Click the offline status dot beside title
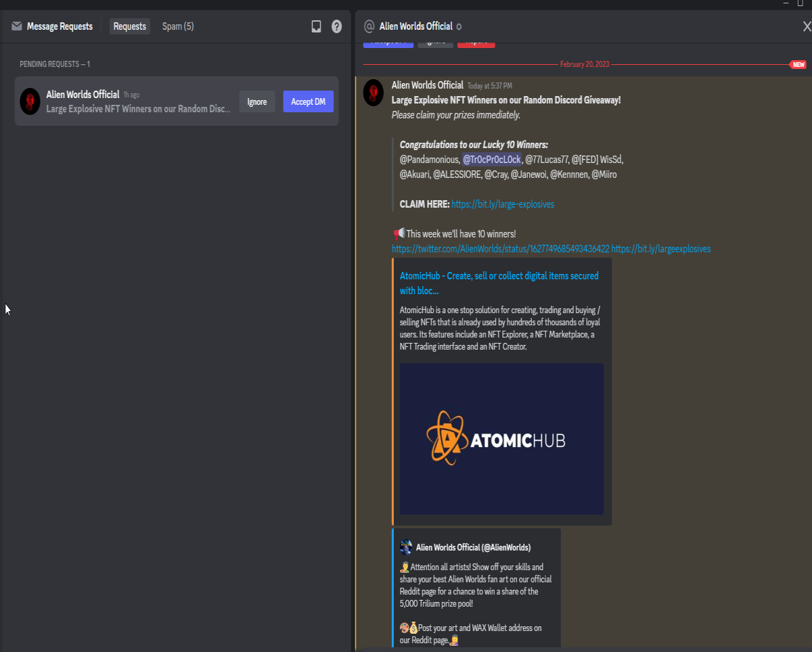This screenshot has height=652, width=812. [459, 26]
